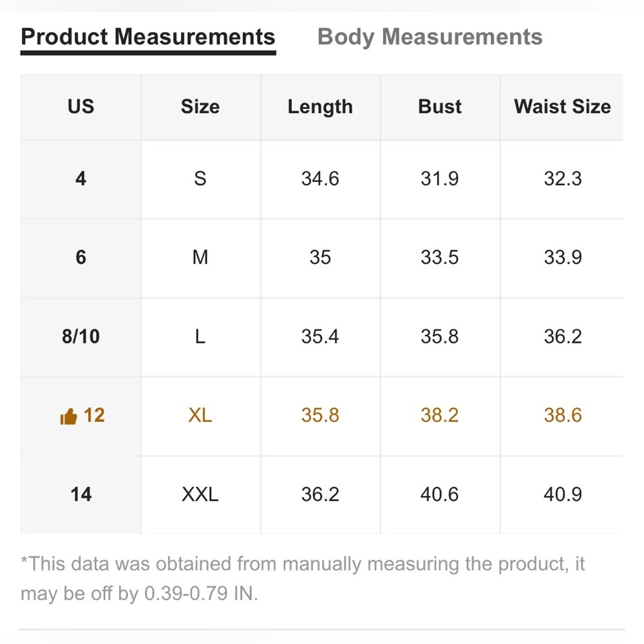Select the 8/10 US size cell

[81, 337]
